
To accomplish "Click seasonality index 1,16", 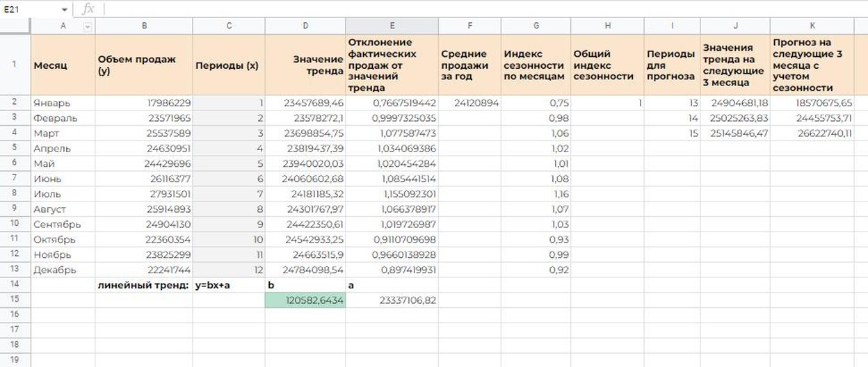I will pos(536,194).
